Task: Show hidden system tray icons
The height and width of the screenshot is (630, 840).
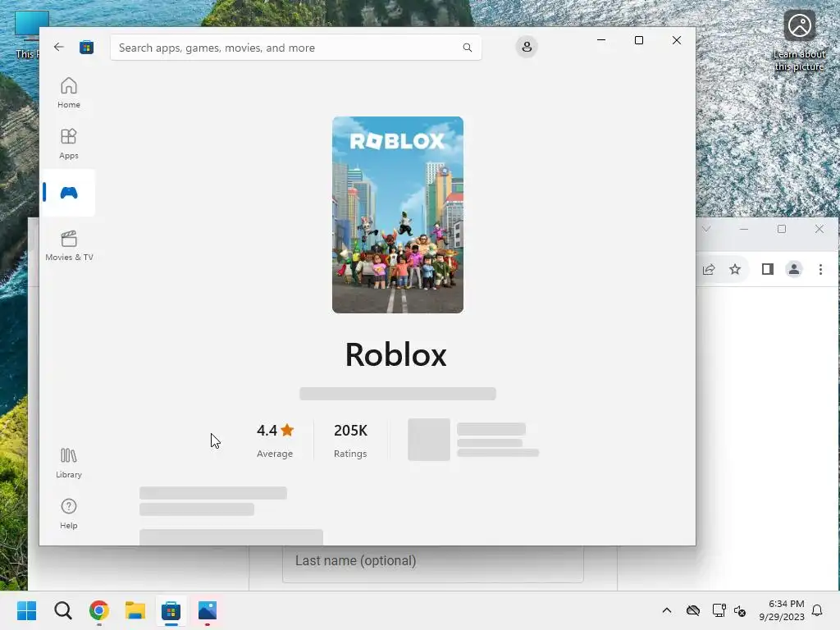Action: pos(667,610)
